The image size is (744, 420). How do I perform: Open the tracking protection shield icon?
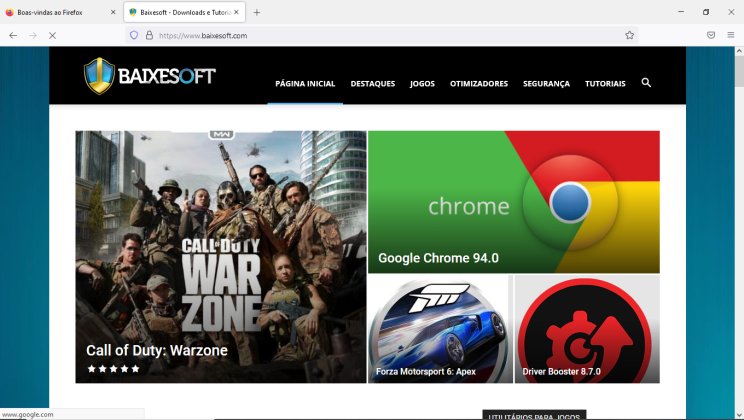point(134,35)
